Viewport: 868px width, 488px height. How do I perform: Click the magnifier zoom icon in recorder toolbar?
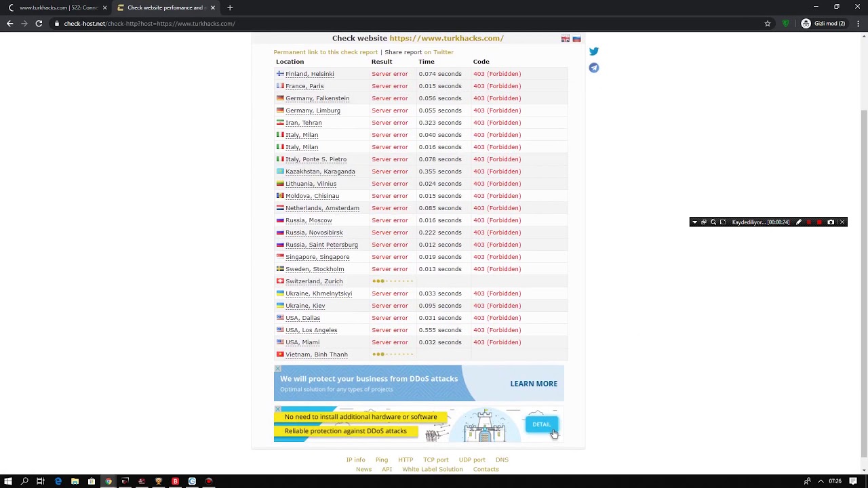[713, 222]
